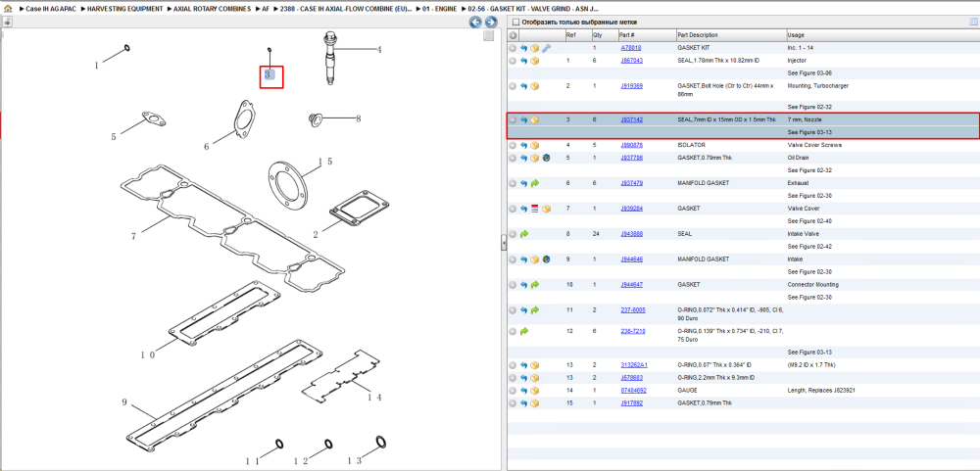Toggle the select-all circle in the table header

(x=514, y=35)
